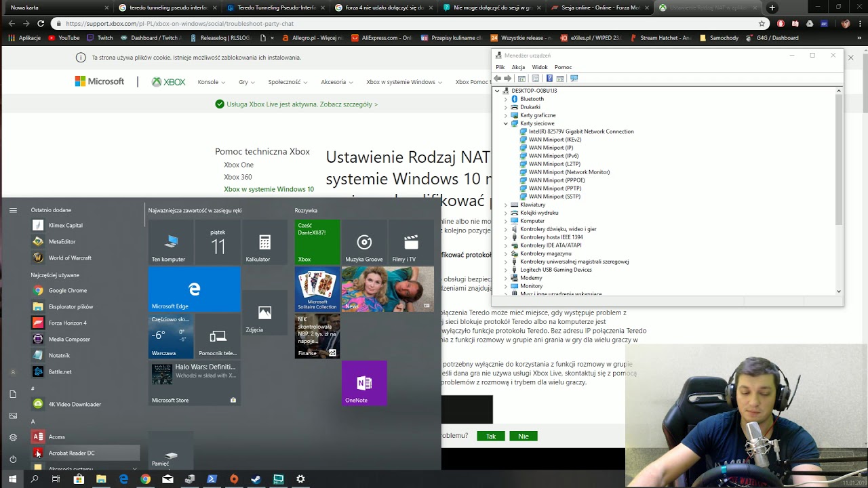Expand the Klawiatury device category
This screenshot has height=488, width=868.
coord(506,205)
